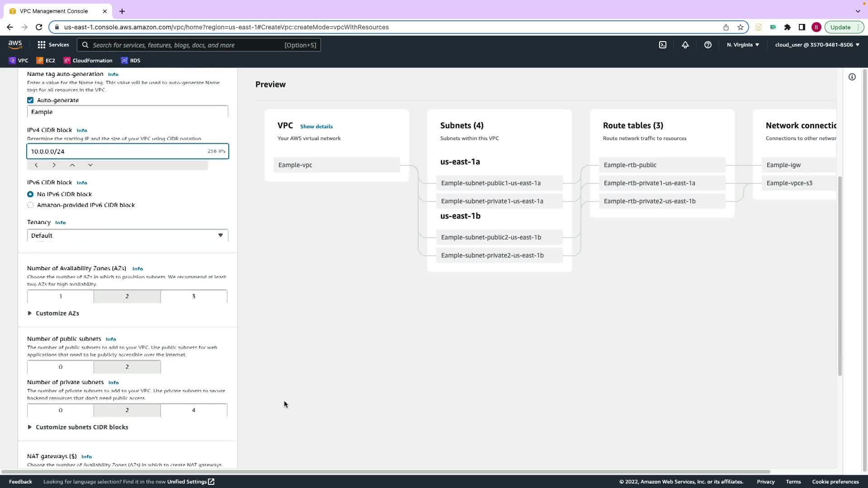This screenshot has height=488, width=868.
Task: Uncheck the Auto-generate name tag checkbox
Action: click(30, 100)
